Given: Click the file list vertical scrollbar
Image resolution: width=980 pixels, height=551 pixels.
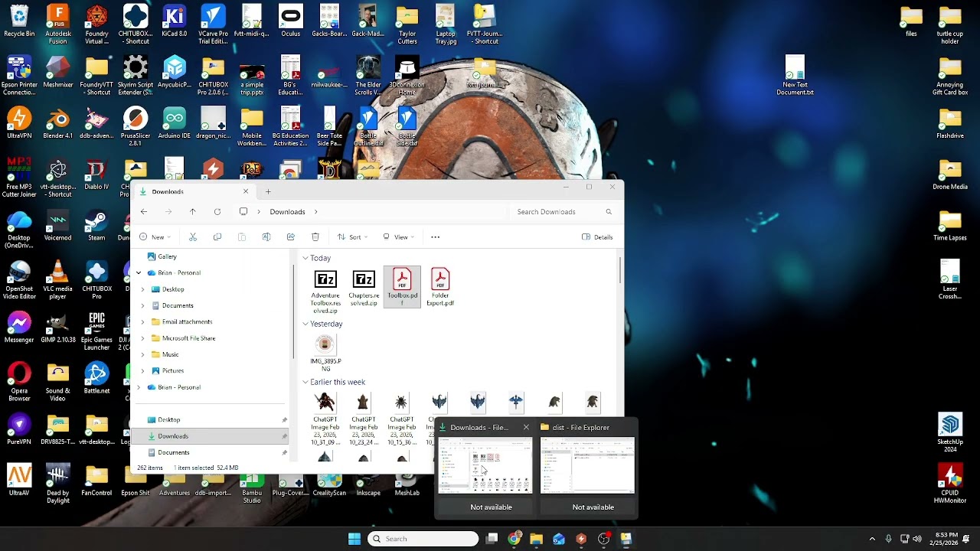Looking at the screenshot, I should tap(620, 269).
